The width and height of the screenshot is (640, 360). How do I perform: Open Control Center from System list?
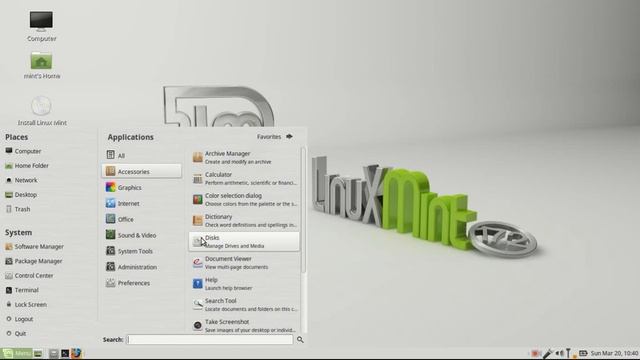click(29, 276)
